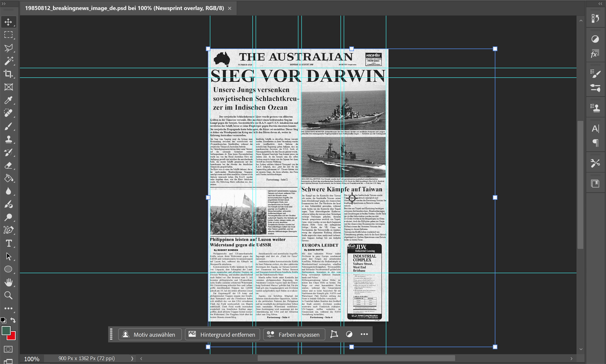Open the red background color picker
The image size is (606, 364).
coord(12,337)
